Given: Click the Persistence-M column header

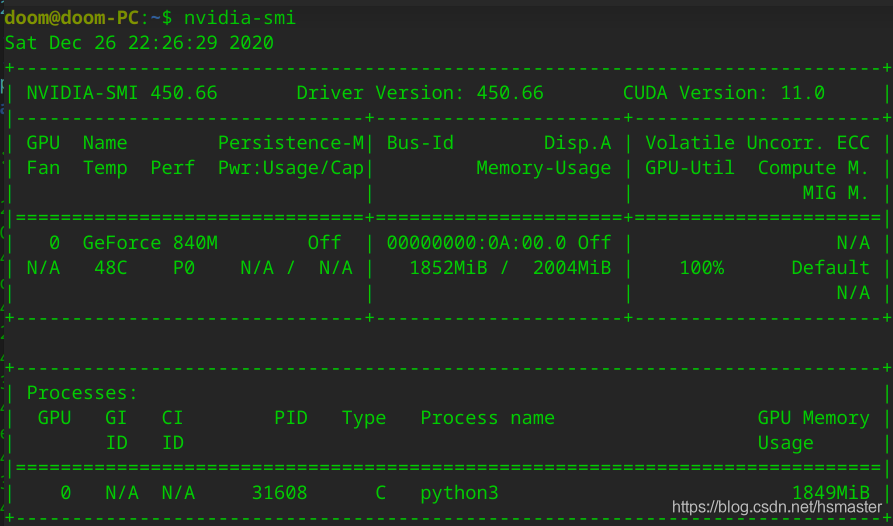Looking at the screenshot, I should point(291,143).
